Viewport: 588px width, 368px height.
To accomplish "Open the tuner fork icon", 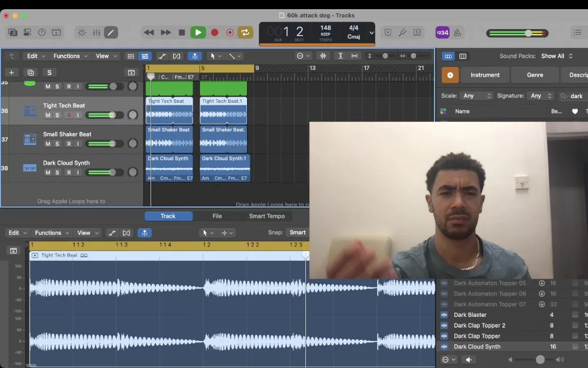I will [x=402, y=32].
